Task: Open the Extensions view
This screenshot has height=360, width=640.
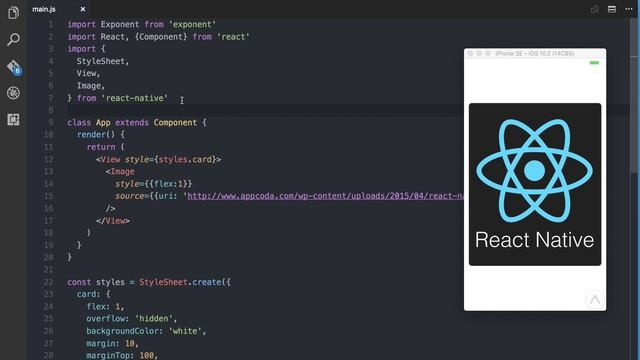Action: (13, 120)
